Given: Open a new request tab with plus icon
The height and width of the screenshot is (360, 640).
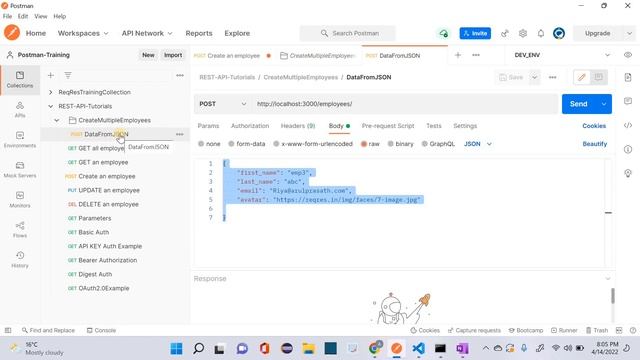Looking at the screenshot, I should [x=458, y=55].
